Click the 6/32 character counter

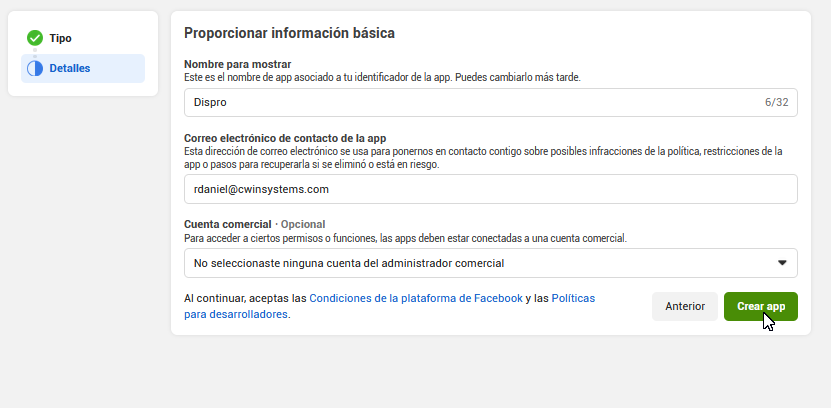pyautogui.click(x=776, y=102)
